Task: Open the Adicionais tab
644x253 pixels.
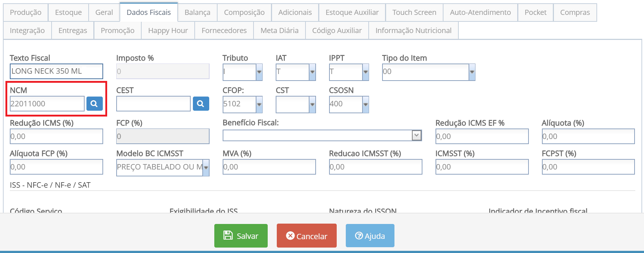Action: click(295, 12)
